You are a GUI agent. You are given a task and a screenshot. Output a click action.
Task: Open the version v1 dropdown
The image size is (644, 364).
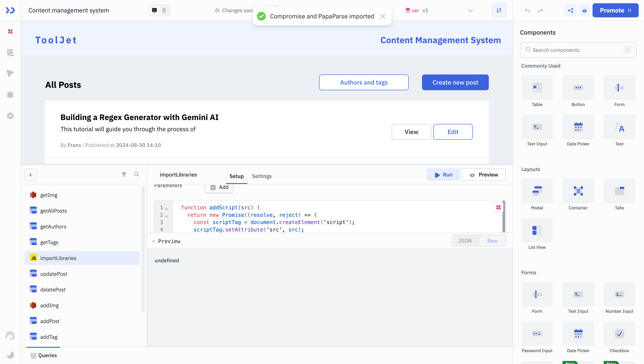click(x=470, y=11)
